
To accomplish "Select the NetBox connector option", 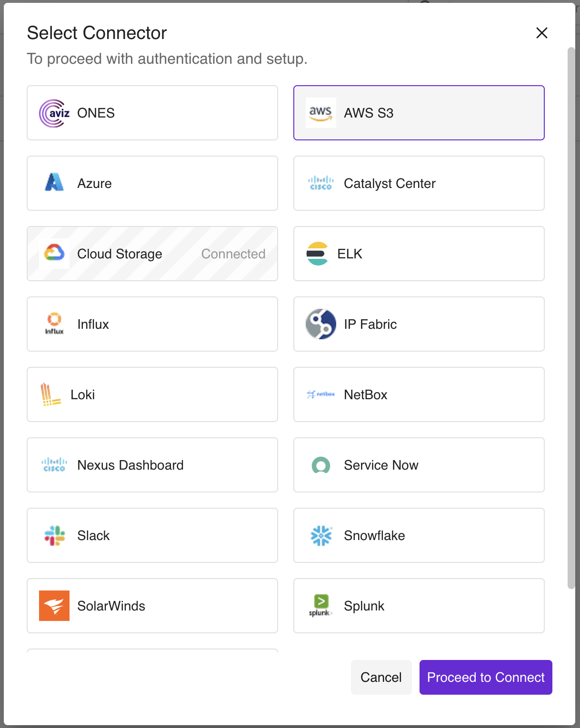I will 419,394.
